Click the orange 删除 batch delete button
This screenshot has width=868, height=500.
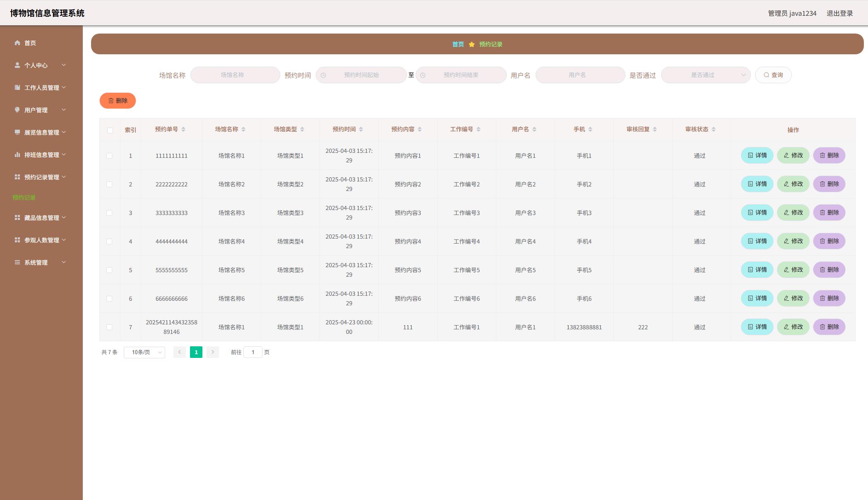point(118,101)
